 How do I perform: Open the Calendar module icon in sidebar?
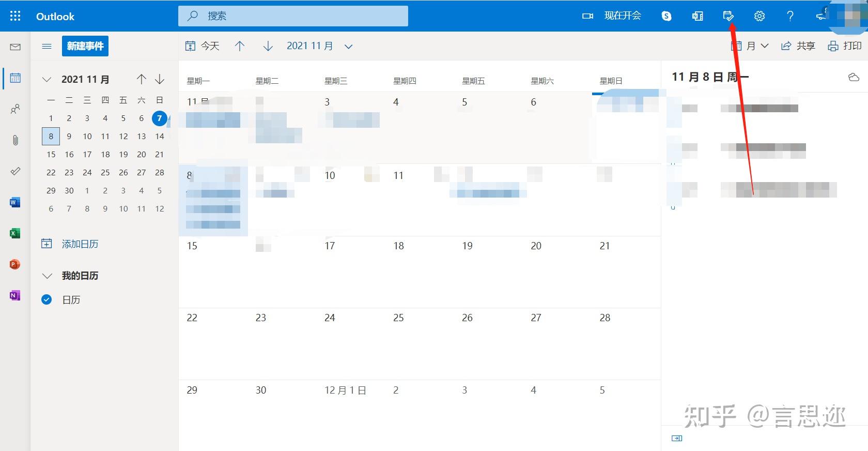[16, 78]
